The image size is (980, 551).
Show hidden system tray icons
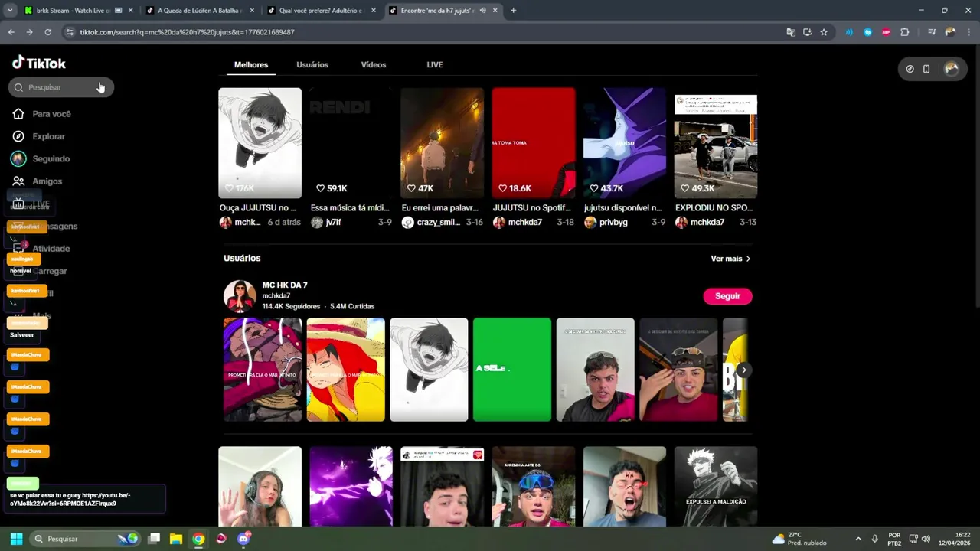[x=858, y=539]
